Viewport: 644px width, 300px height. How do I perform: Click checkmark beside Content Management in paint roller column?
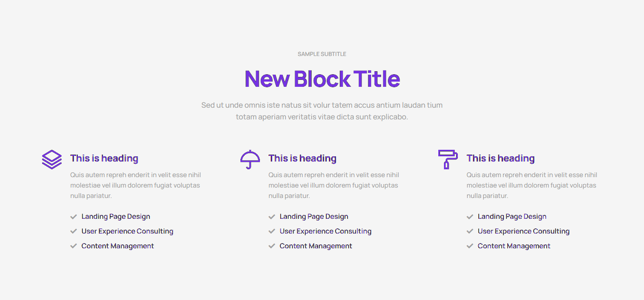point(470,246)
